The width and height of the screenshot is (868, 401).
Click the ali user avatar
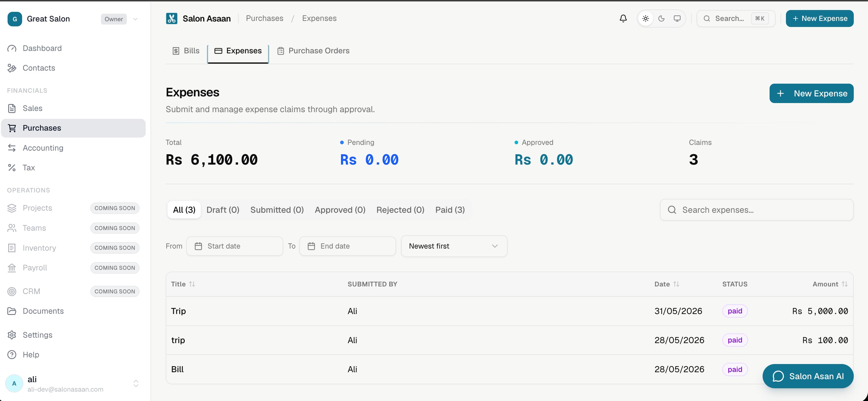pos(14,383)
